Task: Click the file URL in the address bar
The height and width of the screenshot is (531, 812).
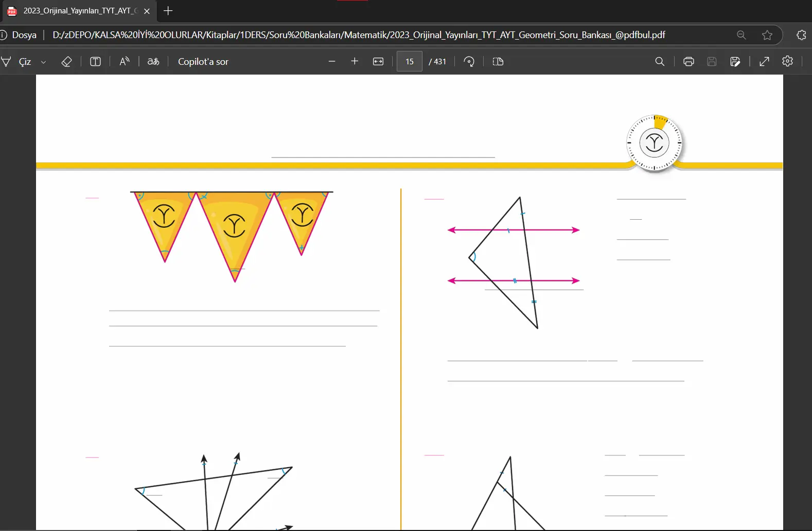Action: coord(359,35)
